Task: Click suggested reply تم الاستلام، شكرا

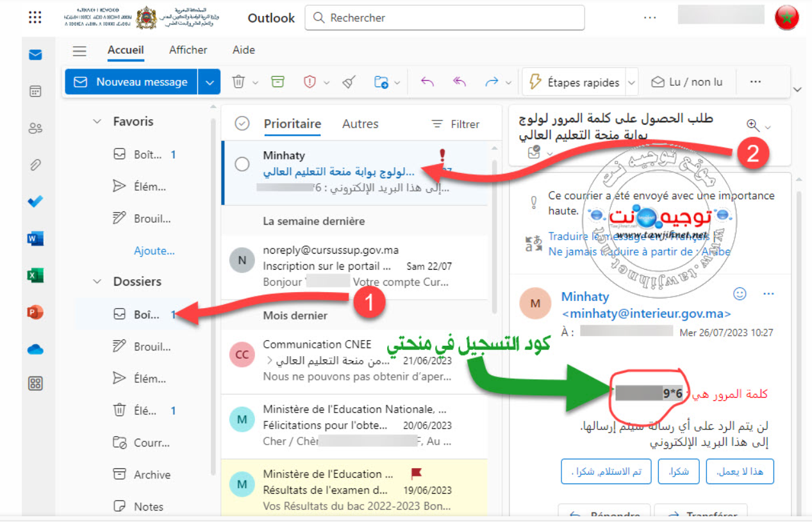Action: coord(606,471)
